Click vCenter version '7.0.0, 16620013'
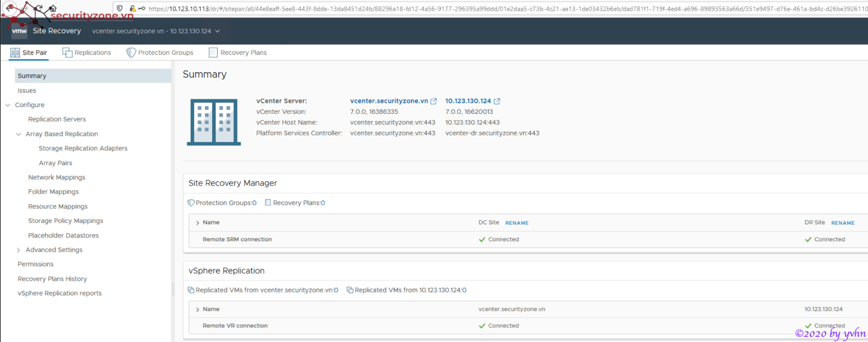The height and width of the screenshot is (342, 868). (x=469, y=112)
